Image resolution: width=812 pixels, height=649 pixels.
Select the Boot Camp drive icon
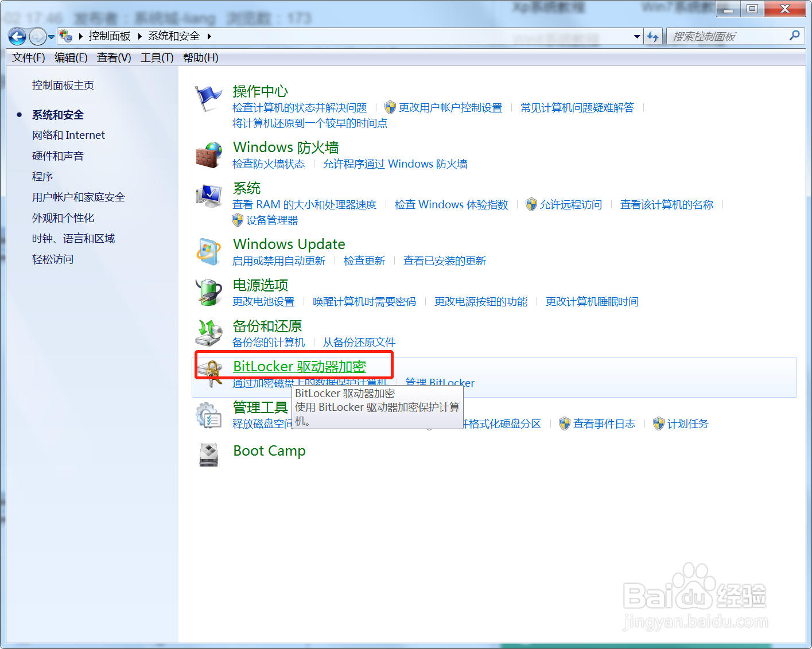click(x=209, y=454)
